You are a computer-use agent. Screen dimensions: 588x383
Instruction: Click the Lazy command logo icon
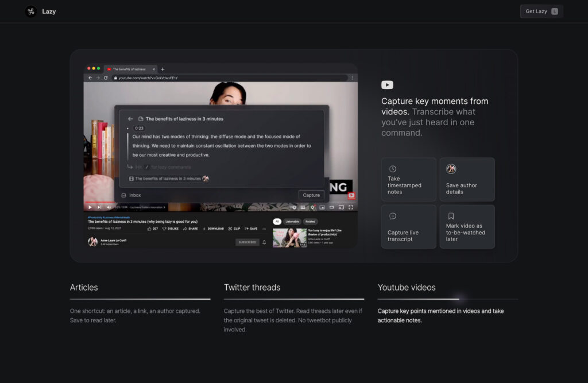click(x=31, y=11)
